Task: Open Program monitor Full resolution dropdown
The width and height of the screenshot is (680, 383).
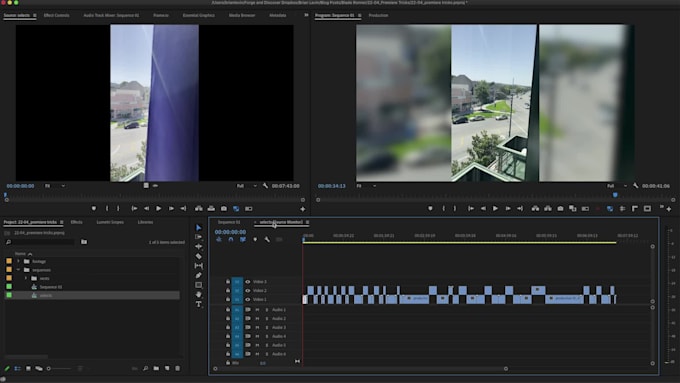Action: pyautogui.click(x=617, y=186)
